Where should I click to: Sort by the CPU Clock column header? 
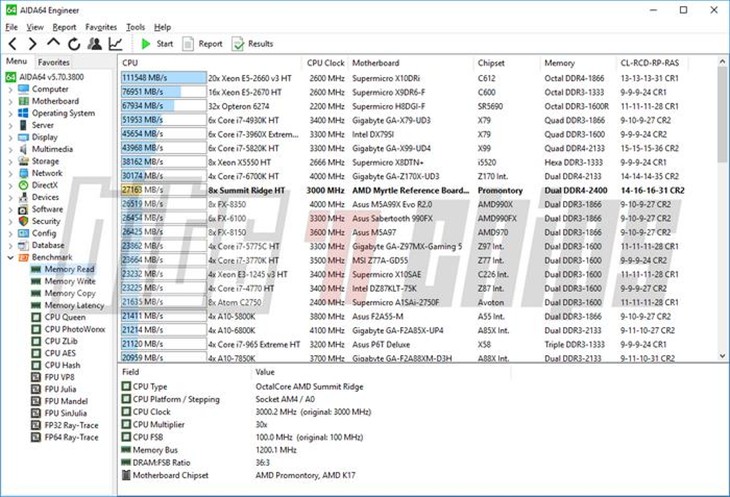click(325, 63)
